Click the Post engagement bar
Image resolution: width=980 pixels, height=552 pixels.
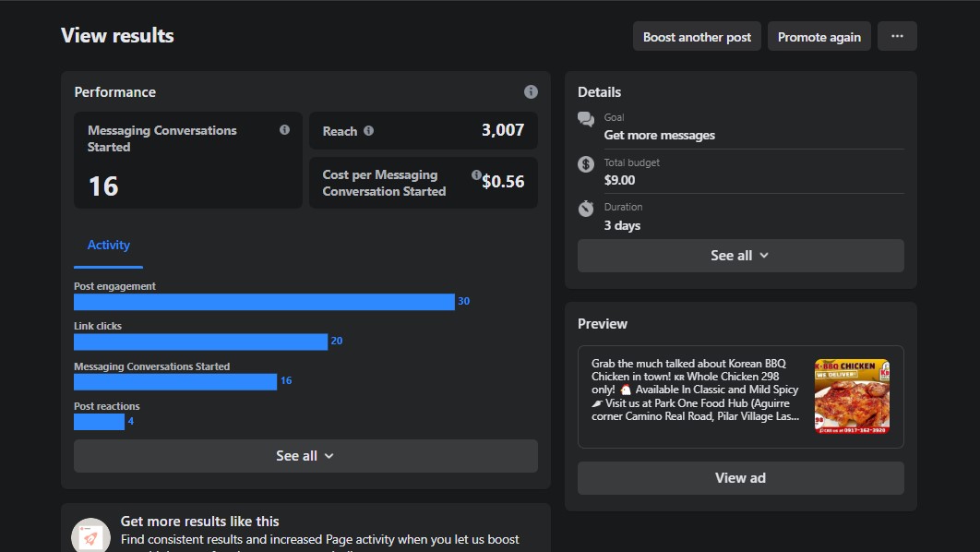(x=264, y=302)
